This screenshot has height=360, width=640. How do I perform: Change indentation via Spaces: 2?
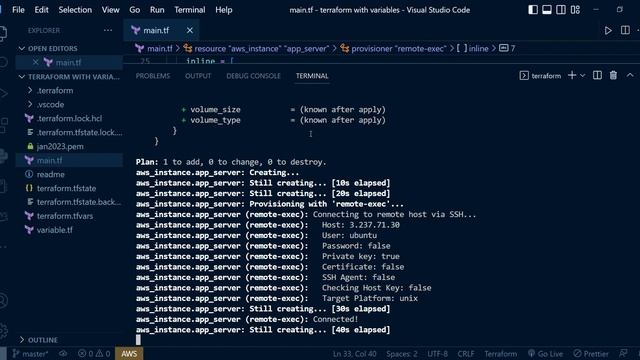402,354
